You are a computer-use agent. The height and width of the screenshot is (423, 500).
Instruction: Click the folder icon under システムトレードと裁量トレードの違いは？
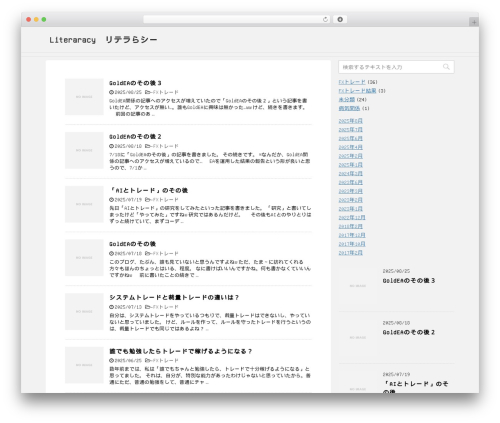click(147, 307)
